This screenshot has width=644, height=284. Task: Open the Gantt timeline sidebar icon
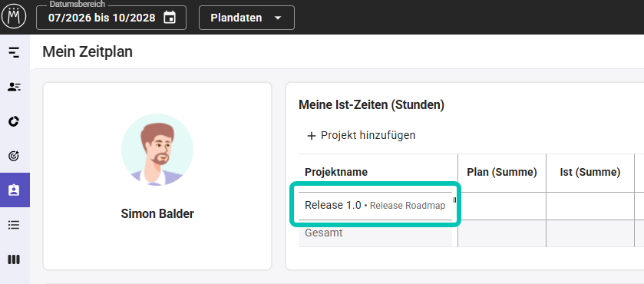(15, 52)
